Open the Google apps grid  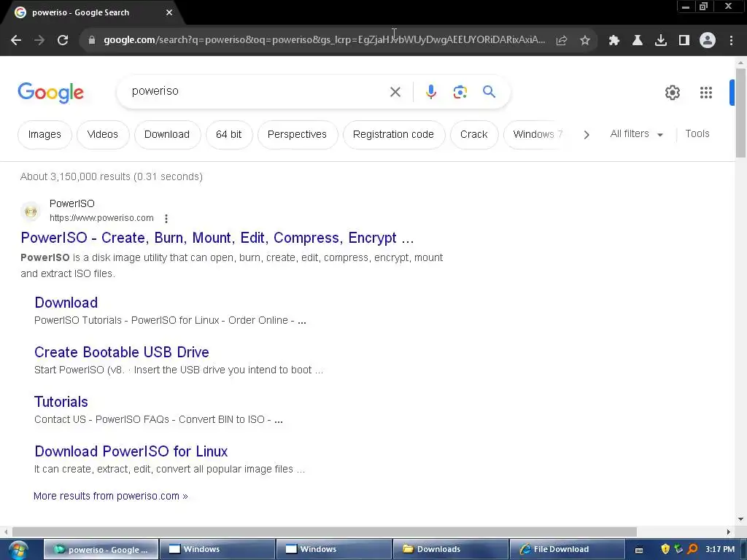pyautogui.click(x=706, y=93)
